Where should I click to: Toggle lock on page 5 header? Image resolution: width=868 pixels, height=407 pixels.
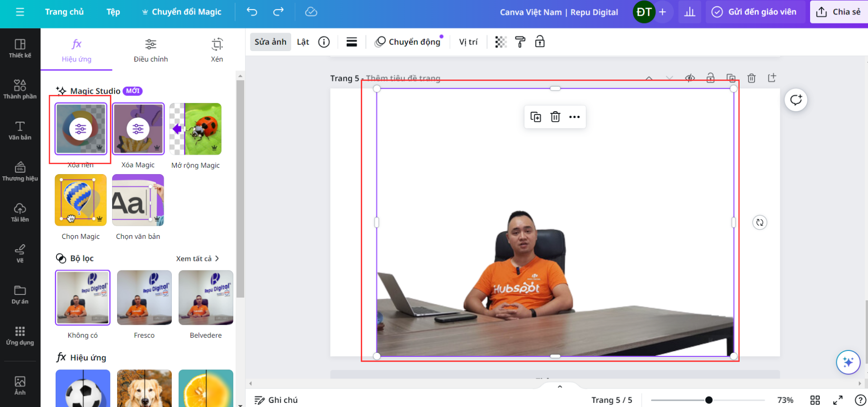(711, 78)
